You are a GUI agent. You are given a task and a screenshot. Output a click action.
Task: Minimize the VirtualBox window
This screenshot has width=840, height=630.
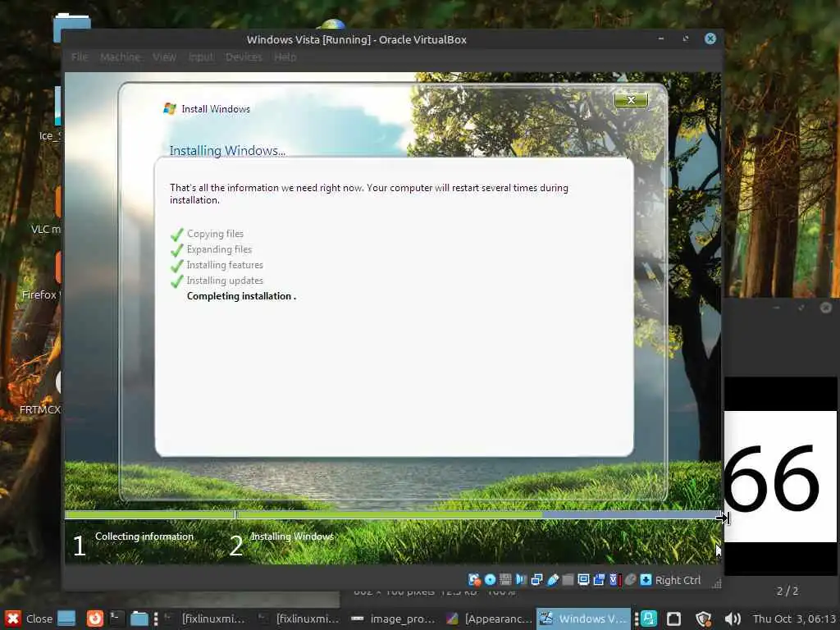(x=661, y=39)
